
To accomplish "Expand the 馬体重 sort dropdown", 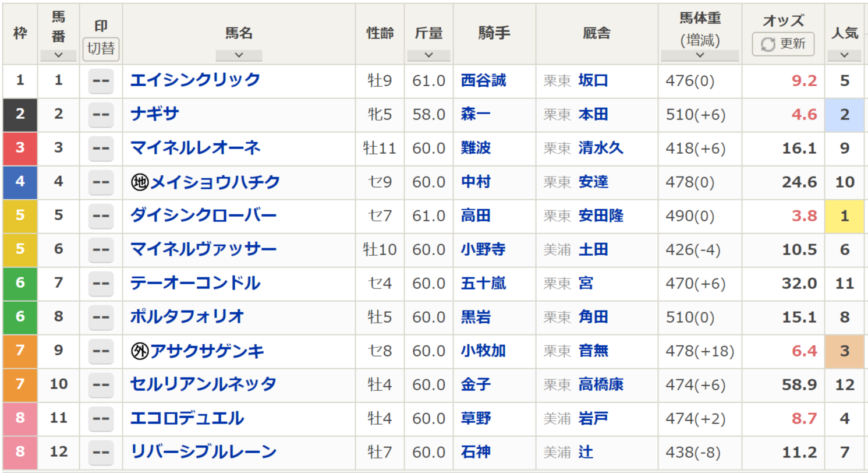I will coord(700,55).
